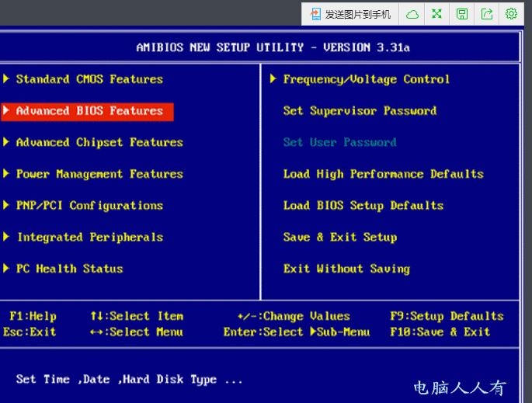Click the F1:Help hint text

[x=33, y=316]
